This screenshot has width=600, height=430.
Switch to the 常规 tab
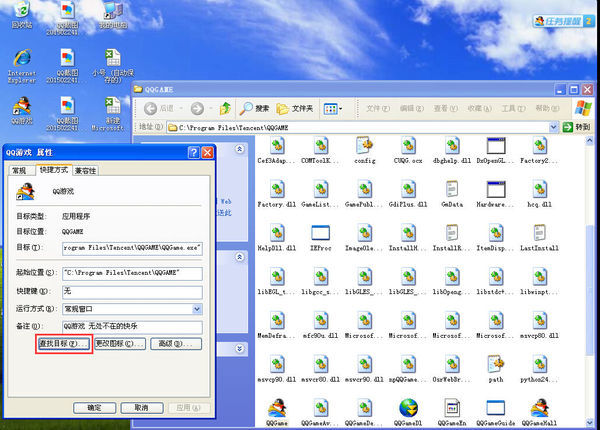point(18,171)
